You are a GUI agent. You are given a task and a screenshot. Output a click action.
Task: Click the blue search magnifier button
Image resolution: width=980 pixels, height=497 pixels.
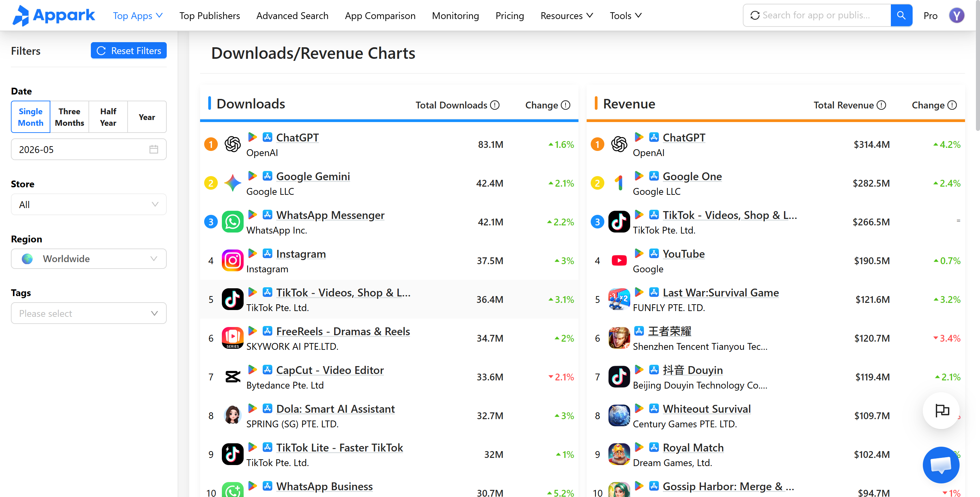click(x=901, y=15)
